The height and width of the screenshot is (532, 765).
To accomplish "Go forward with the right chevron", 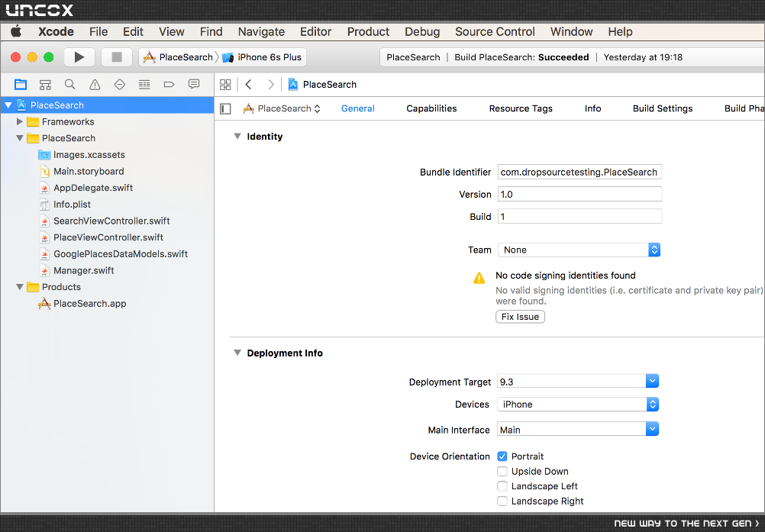I will point(271,85).
